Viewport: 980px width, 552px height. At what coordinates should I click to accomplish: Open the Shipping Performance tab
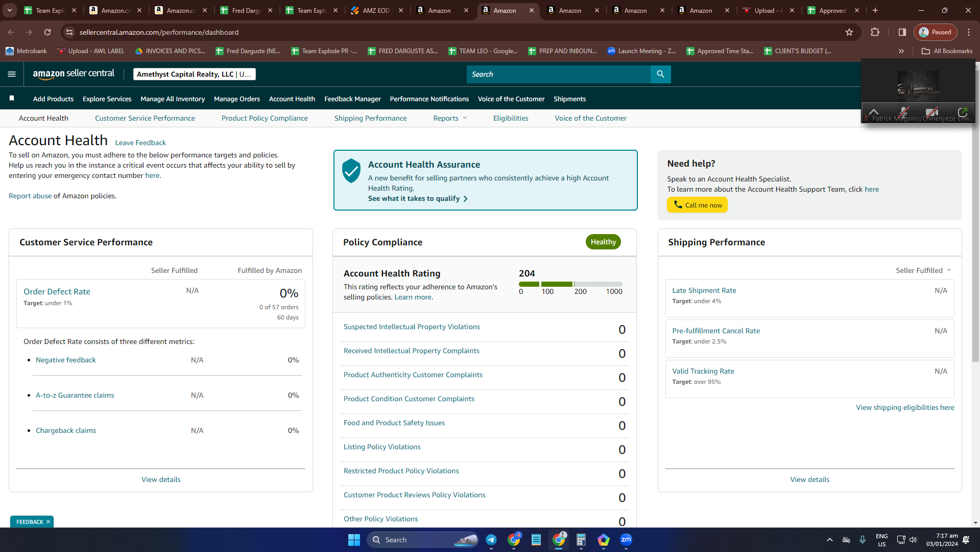tap(371, 118)
